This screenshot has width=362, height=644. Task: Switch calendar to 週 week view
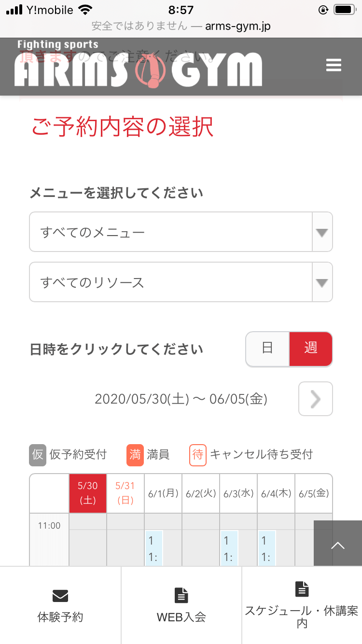[x=311, y=349]
